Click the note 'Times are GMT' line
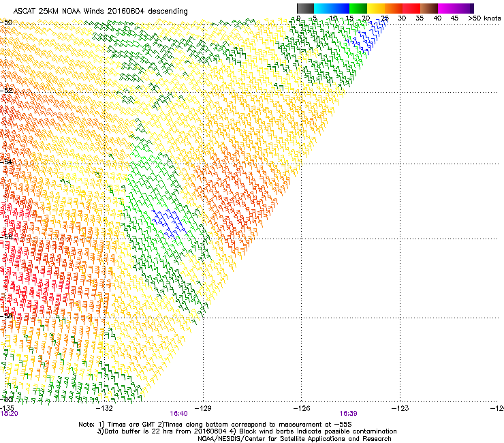 (x=215, y=425)
